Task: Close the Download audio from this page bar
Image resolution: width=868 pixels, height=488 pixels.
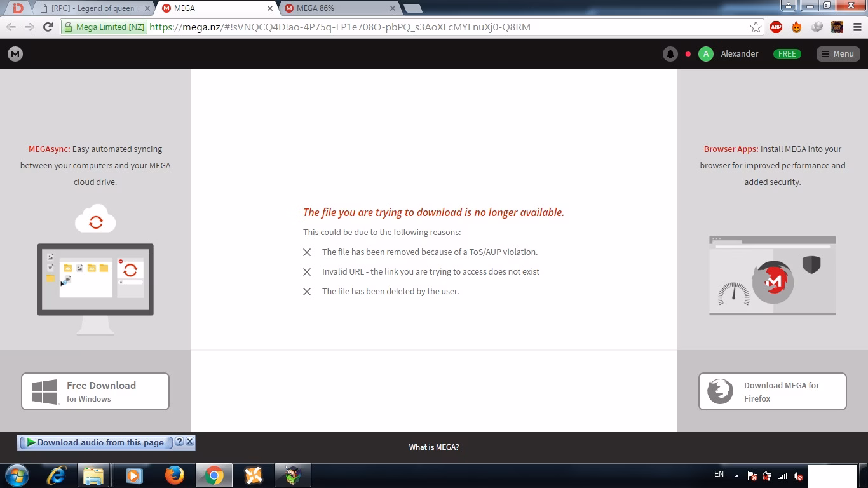Action: 189,442
